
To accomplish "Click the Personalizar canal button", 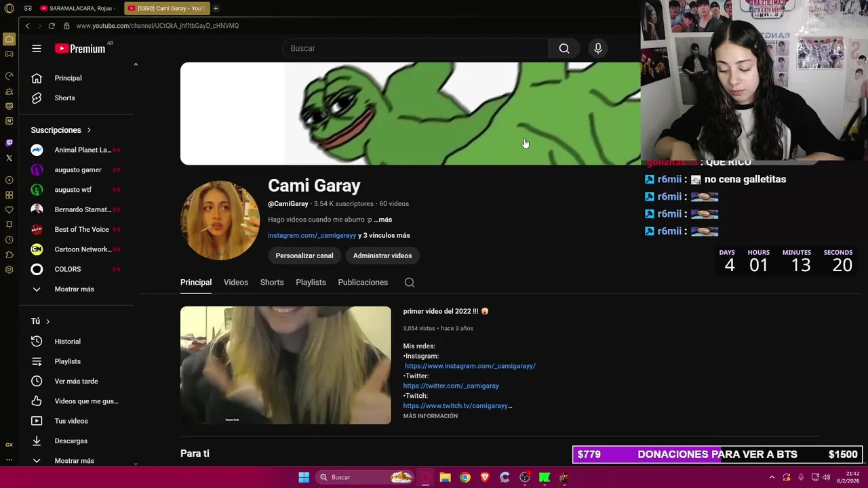I will (x=304, y=256).
